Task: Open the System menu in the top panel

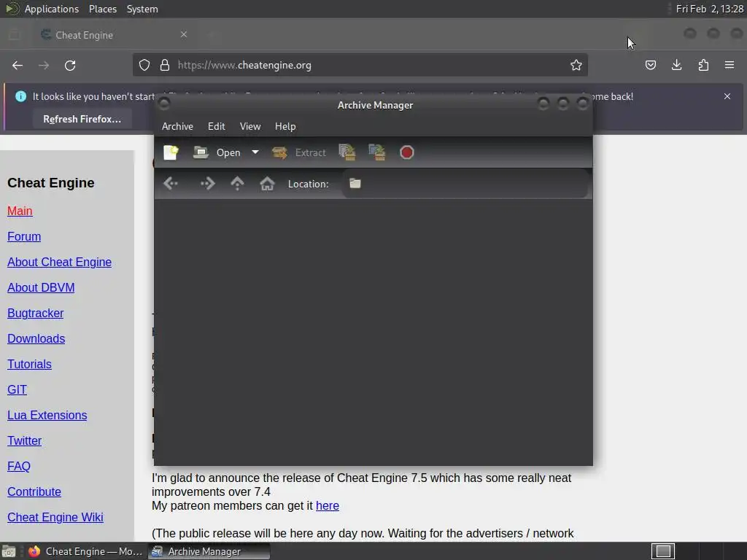Action: tap(142, 9)
